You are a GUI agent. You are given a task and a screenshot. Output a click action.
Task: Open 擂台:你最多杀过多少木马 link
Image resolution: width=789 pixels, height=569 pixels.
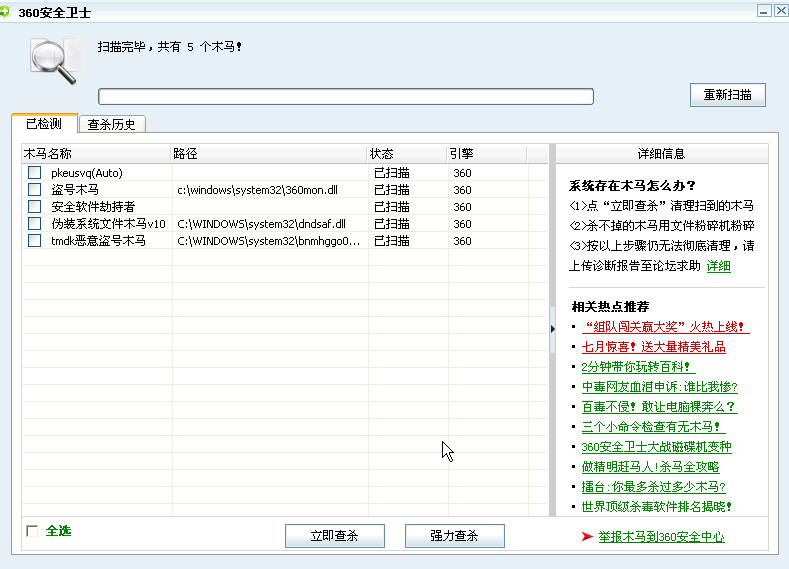(654, 486)
